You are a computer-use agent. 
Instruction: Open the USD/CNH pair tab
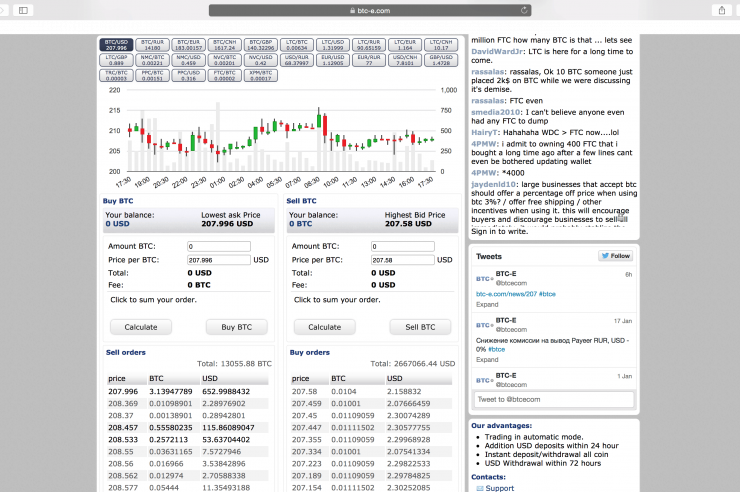(405, 60)
